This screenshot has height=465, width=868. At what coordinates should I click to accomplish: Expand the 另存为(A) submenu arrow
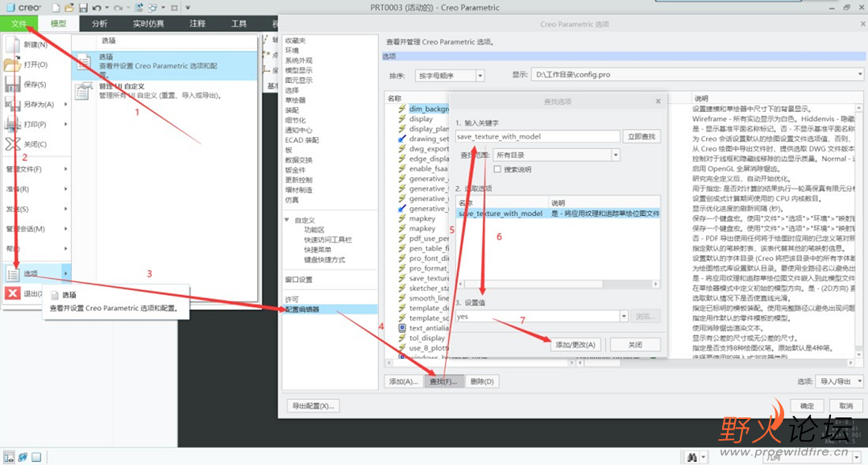(x=66, y=104)
